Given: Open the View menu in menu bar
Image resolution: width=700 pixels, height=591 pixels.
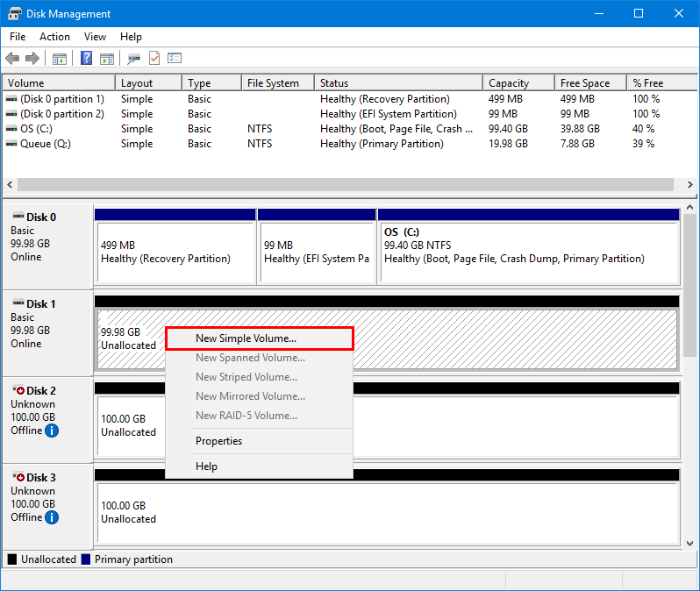Looking at the screenshot, I should (95, 37).
